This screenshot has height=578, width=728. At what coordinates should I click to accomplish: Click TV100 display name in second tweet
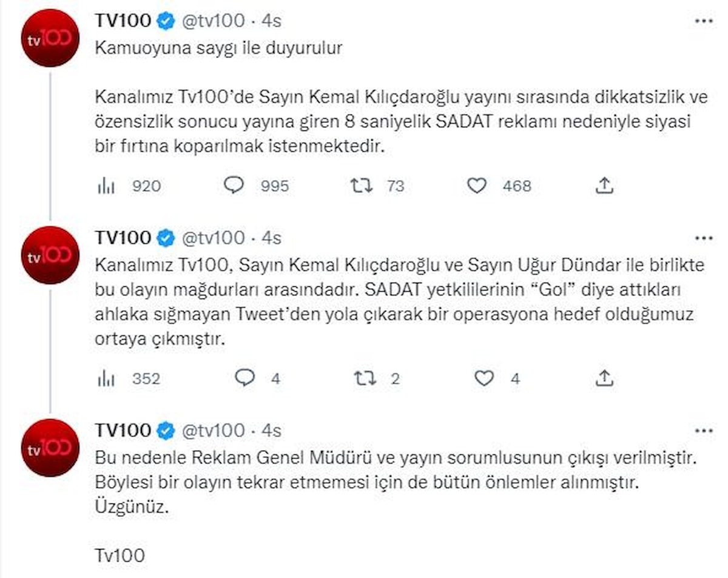tap(123, 238)
